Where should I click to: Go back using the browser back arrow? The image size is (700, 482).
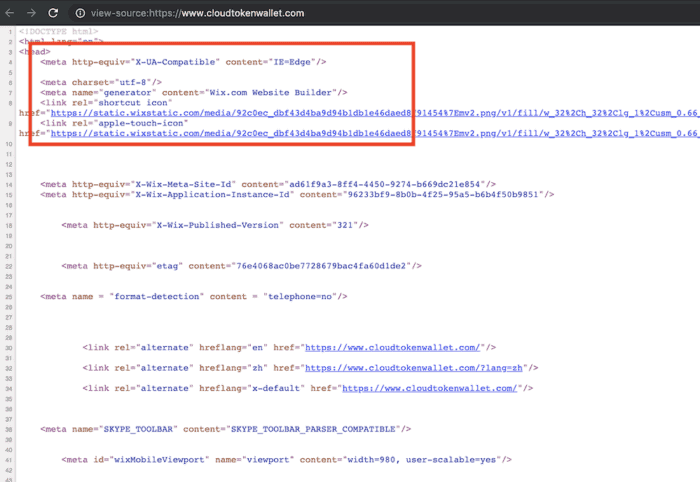[x=10, y=13]
